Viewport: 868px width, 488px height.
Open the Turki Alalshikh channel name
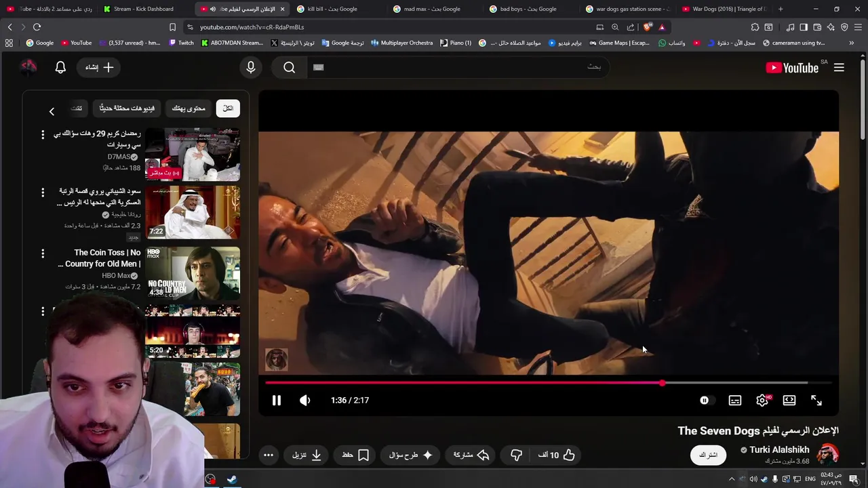coord(779,449)
